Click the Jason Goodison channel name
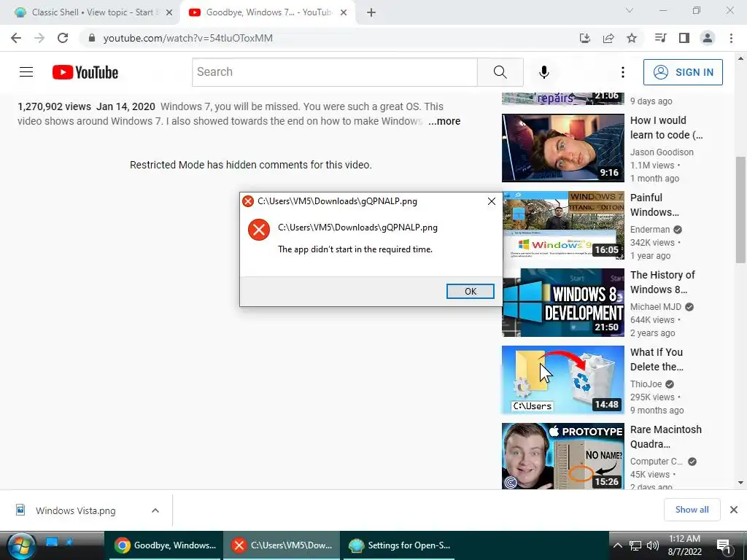 pos(662,152)
